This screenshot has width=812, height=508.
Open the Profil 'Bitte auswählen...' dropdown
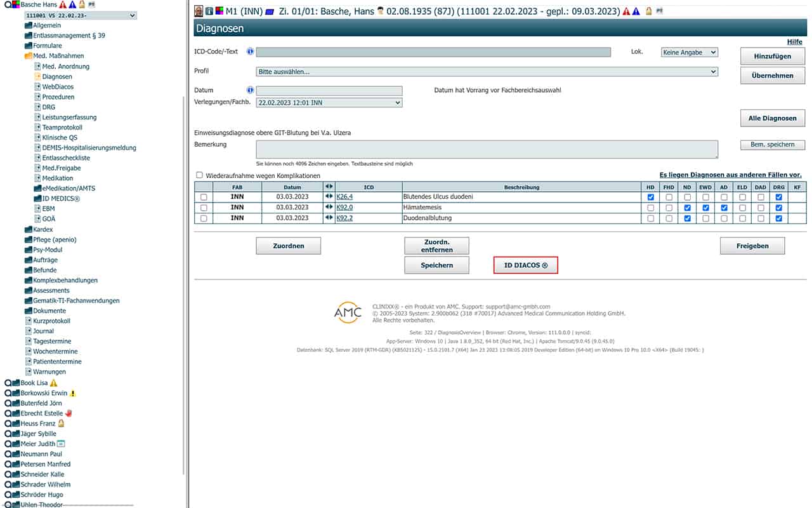click(487, 72)
